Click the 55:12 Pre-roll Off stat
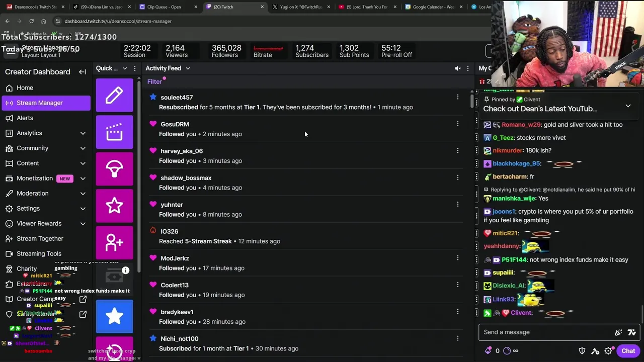 coord(396,51)
